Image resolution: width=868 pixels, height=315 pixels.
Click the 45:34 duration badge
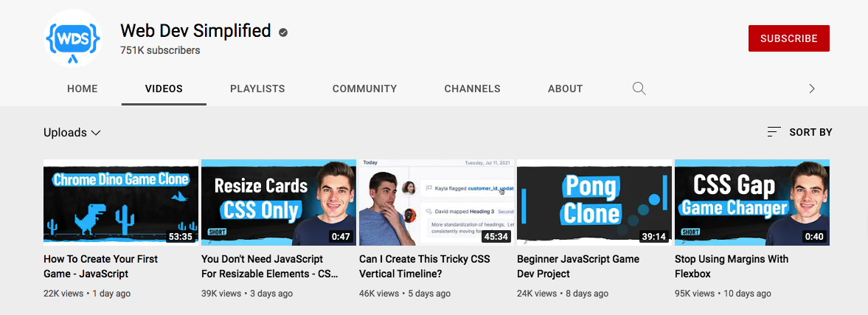496,237
